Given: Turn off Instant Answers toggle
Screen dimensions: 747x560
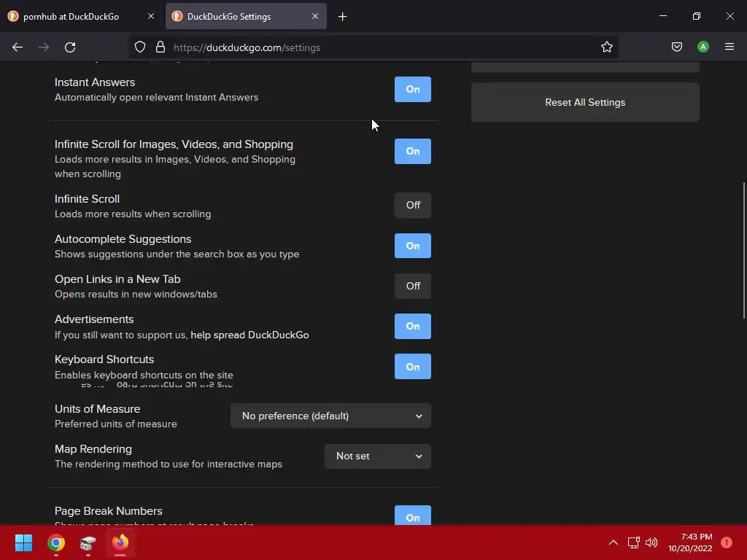Looking at the screenshot, I should coord(413,89).
